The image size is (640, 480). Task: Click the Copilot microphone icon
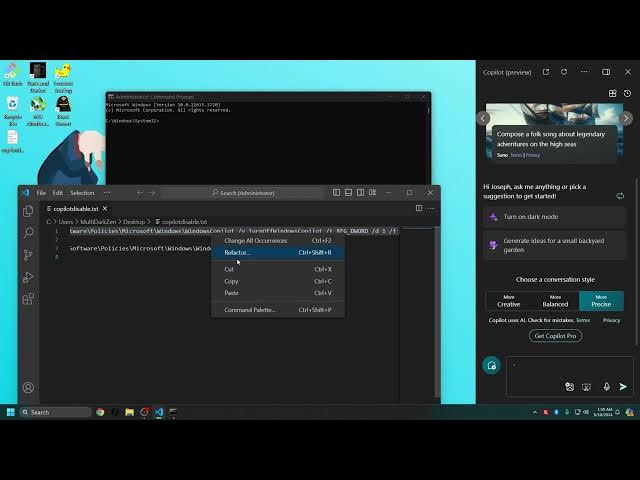(x=606, y=386)
